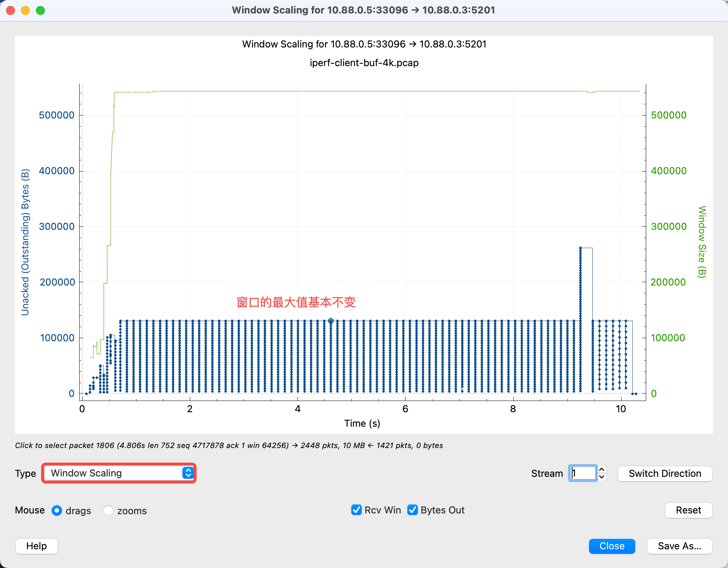This screenshot has height=568, width=728.
Task: Select the drags mouse radio button
Action: coord(57,510)
